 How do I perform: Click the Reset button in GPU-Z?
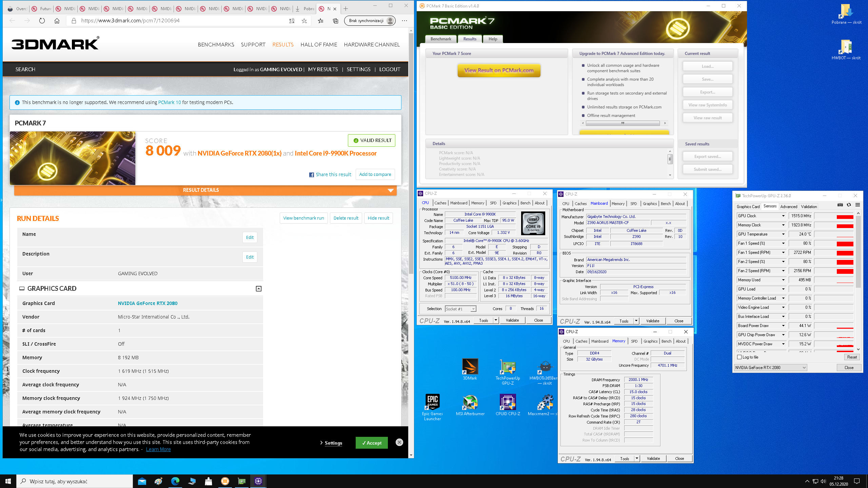pos(852,357)
